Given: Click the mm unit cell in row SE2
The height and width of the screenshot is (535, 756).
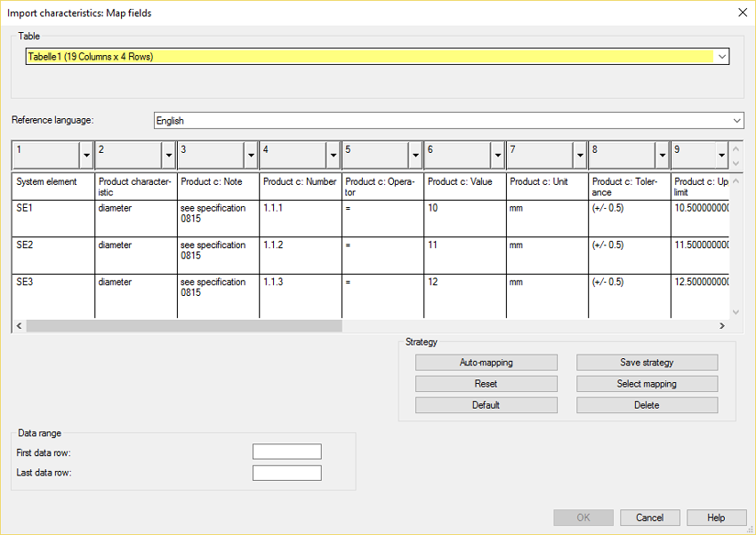Looking at the screenshot, I should pyautogui.click(x=547, y=255).
